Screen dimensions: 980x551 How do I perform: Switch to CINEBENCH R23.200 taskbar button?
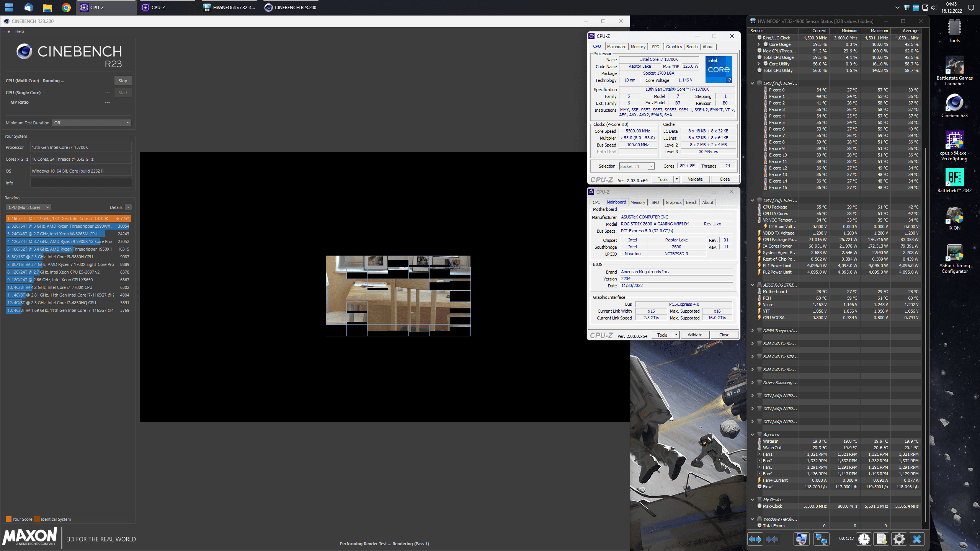click(x=291, y=7)
